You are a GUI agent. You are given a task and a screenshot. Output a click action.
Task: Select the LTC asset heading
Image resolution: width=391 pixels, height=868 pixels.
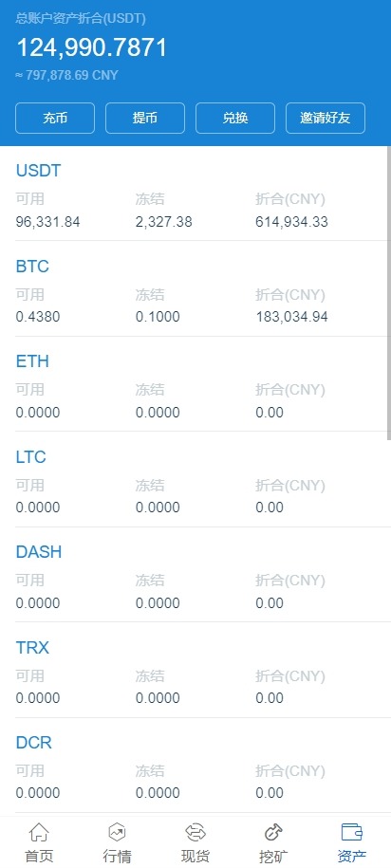(x=30, y=457)
